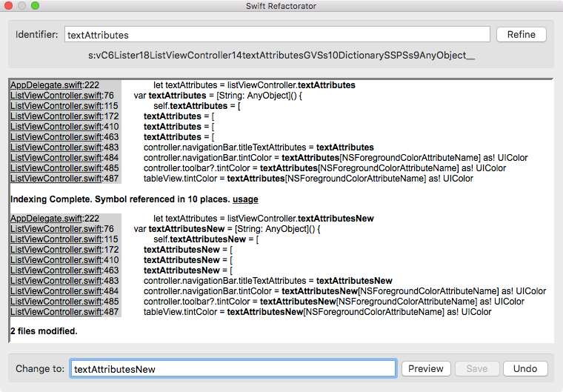Viewport: 563px width, 392px height.
Task: Click code line 'let textAttributes = listViewController.textAttributesNew'
Action: point(264,219)
